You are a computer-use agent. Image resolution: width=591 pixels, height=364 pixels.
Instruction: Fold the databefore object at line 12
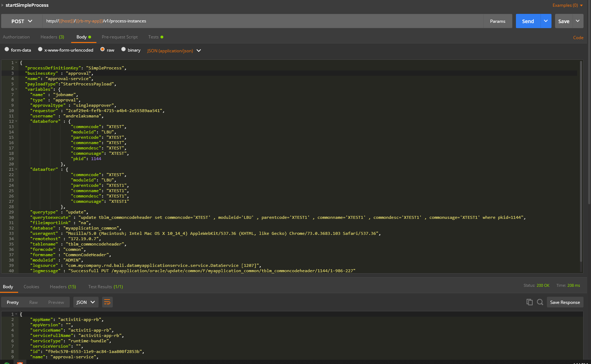16,121
